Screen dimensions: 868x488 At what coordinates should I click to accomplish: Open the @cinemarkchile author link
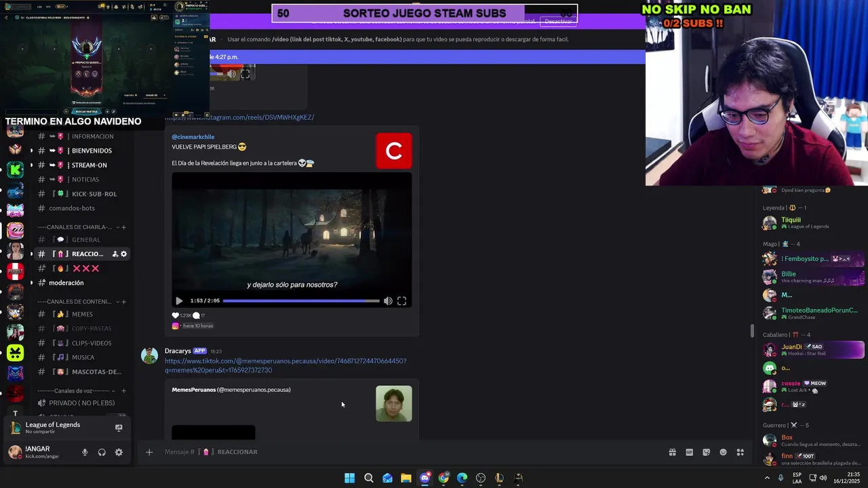[x=193, y=137]
